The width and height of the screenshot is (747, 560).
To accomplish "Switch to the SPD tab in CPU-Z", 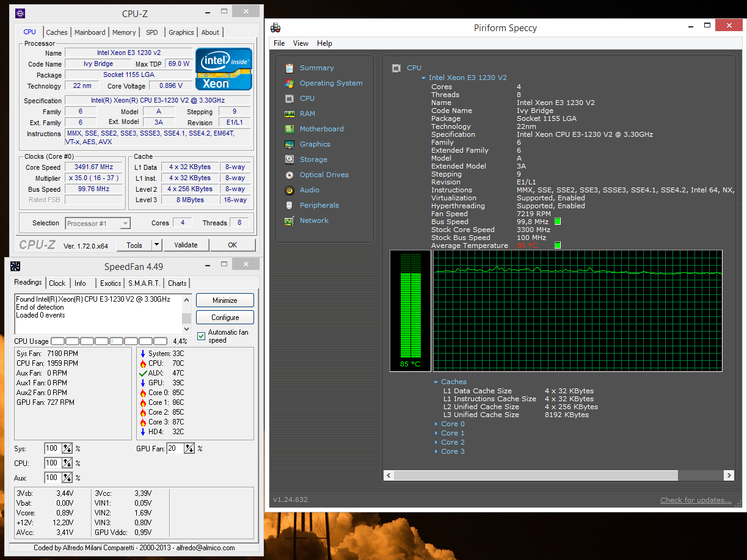I will [152, 32].
